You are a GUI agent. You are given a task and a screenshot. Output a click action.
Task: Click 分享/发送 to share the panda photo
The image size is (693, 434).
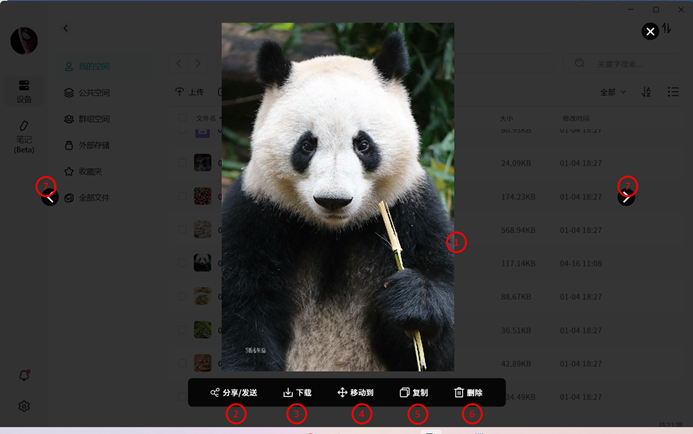[234, 393]
